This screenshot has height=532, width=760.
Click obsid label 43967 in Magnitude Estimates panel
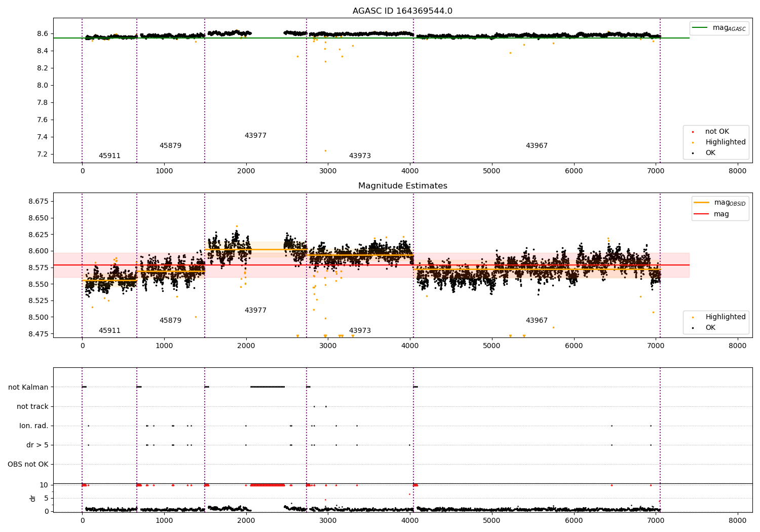(x=537, y=321)
